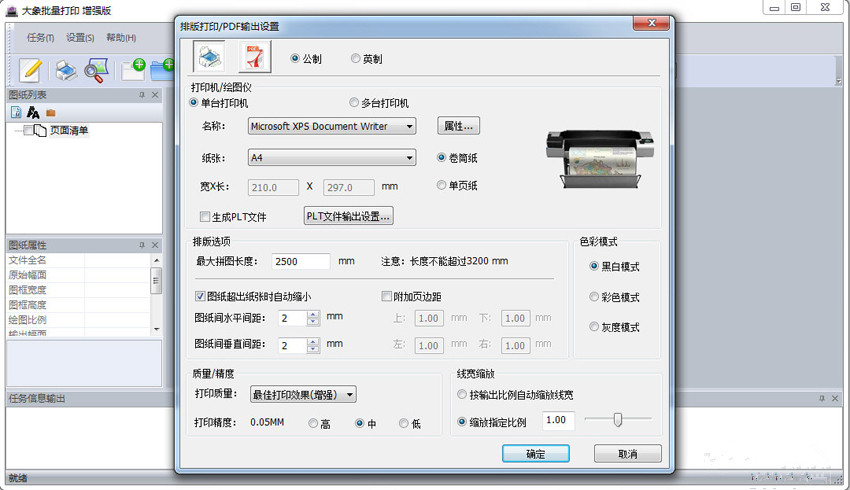
Task: Click the font search icon in 图纸列表 panel
Action: point(33,112)
